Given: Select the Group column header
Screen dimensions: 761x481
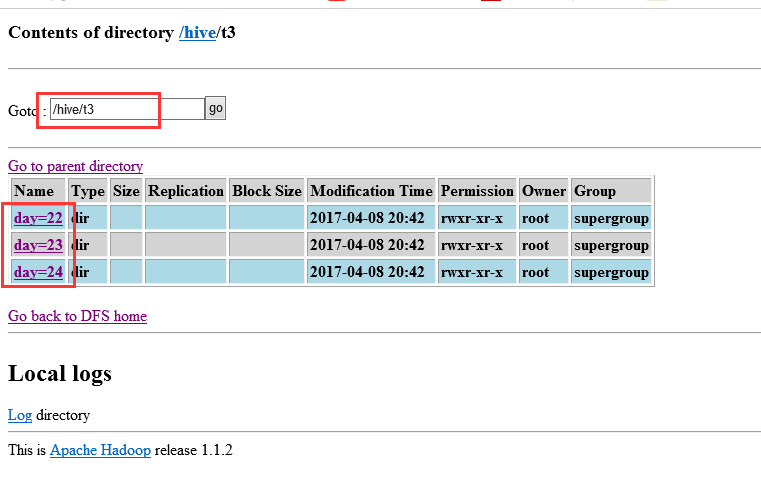Looking at the screenshot, I should tap(611, 191).
